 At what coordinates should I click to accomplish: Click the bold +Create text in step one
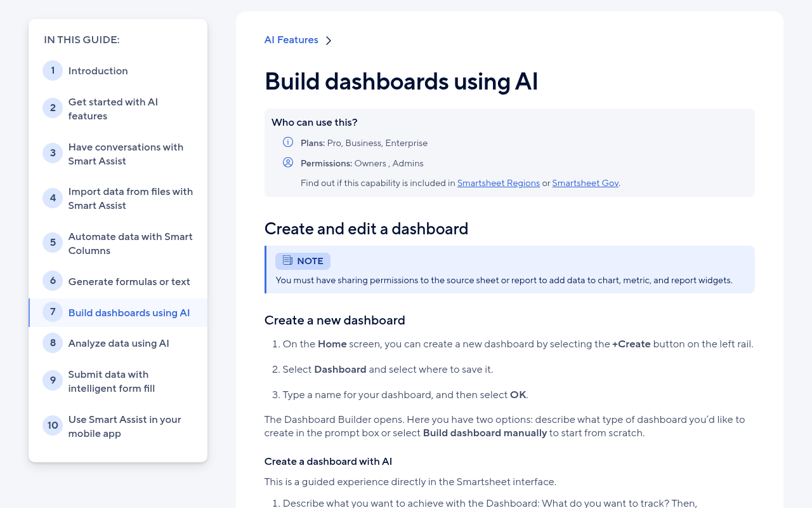[x=632, y=344]
